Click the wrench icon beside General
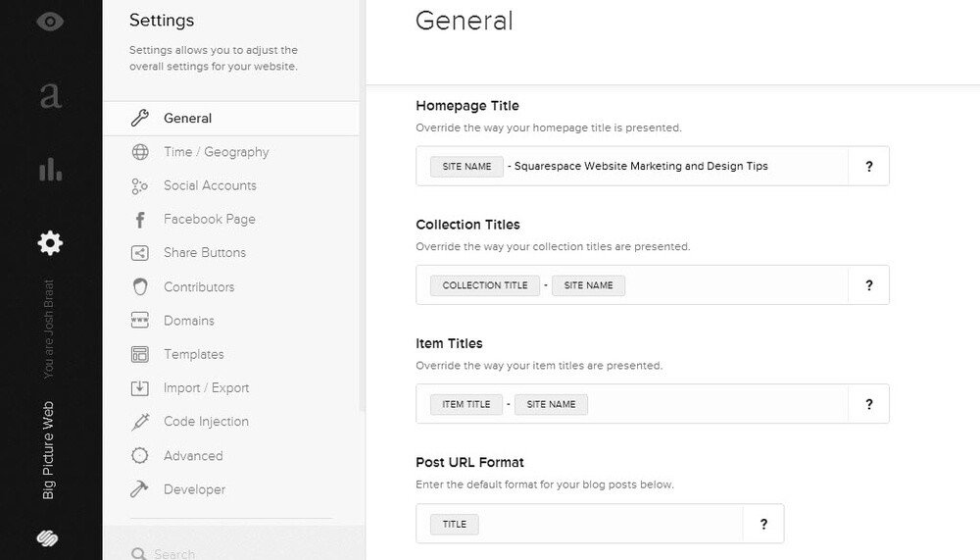Screen dimensions: 980x560 (140, 118)
